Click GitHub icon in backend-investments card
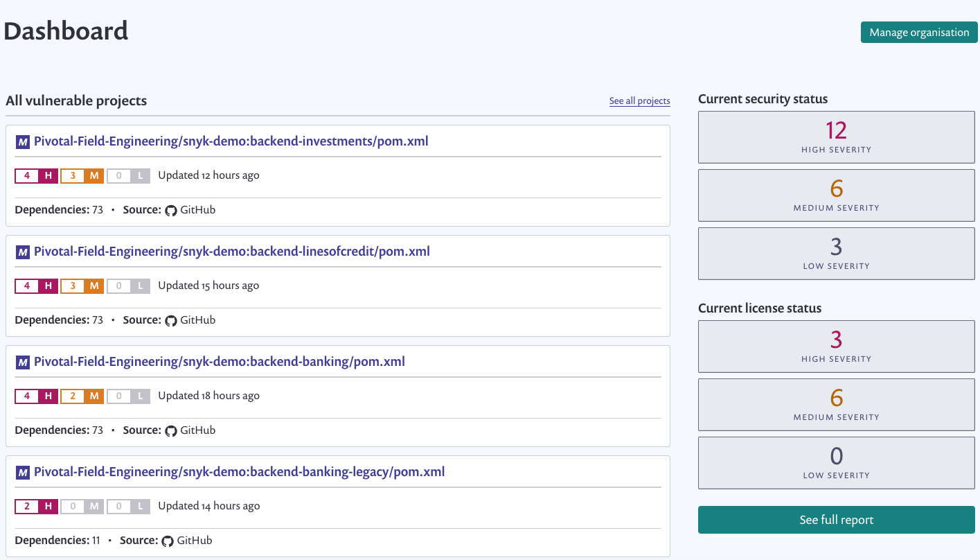Screen dimensions: 980x560 coord(171,210)
